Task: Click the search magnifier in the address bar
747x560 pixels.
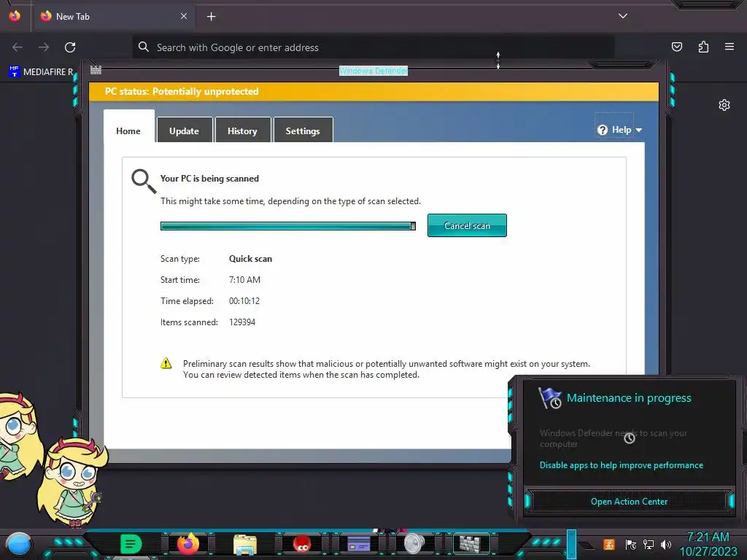Action: 144,47
